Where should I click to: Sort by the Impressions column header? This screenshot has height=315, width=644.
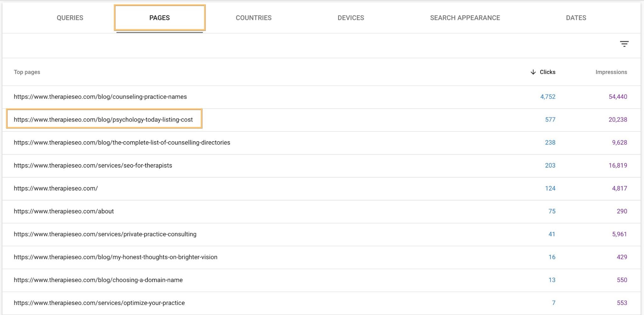pos(611,72)
